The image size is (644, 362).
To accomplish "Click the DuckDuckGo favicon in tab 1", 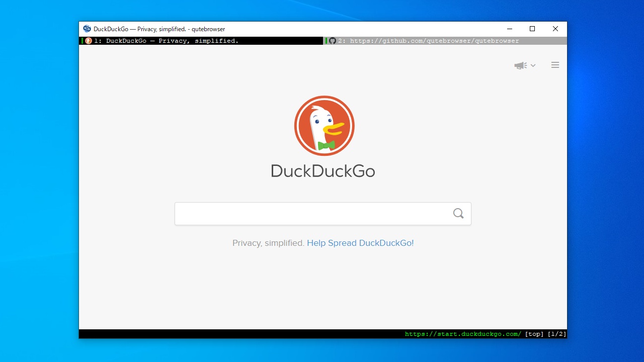I will click(x=89, y=41).
